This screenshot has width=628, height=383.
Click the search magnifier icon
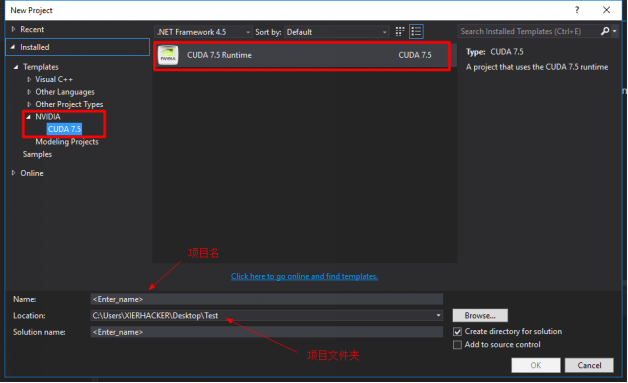click(x=605, y=31)
